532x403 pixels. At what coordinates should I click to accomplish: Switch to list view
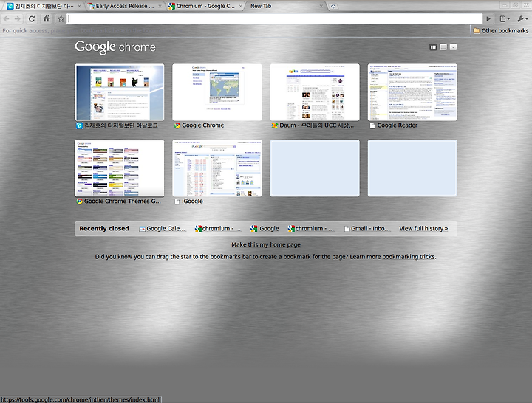443,47
